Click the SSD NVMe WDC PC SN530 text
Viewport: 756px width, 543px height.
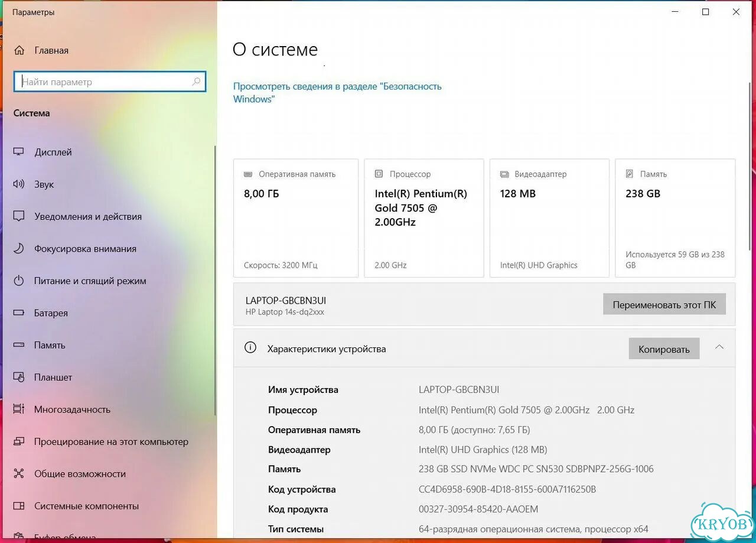pyautogui.click(x=536, y=469)
